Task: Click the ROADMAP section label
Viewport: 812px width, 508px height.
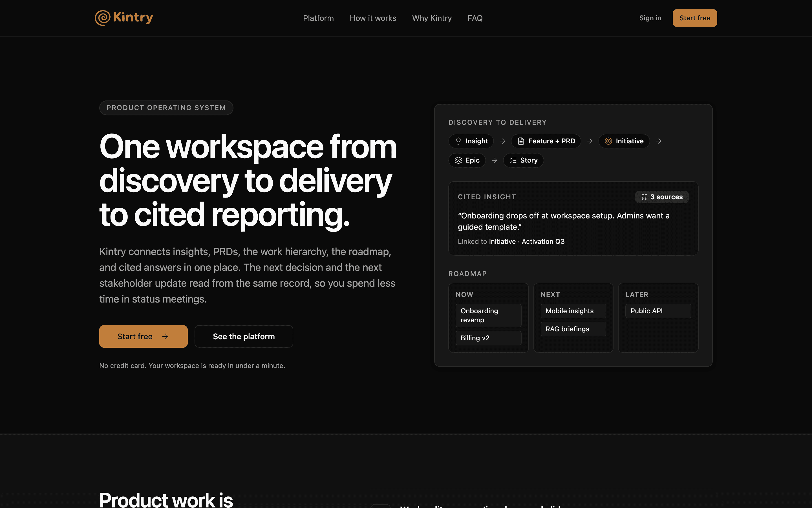Action: (x=467, y=274)
